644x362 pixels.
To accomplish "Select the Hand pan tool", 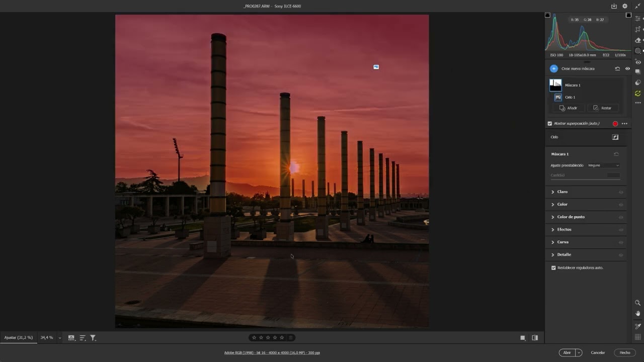I will pyautogui.click(x=638, y=313).
